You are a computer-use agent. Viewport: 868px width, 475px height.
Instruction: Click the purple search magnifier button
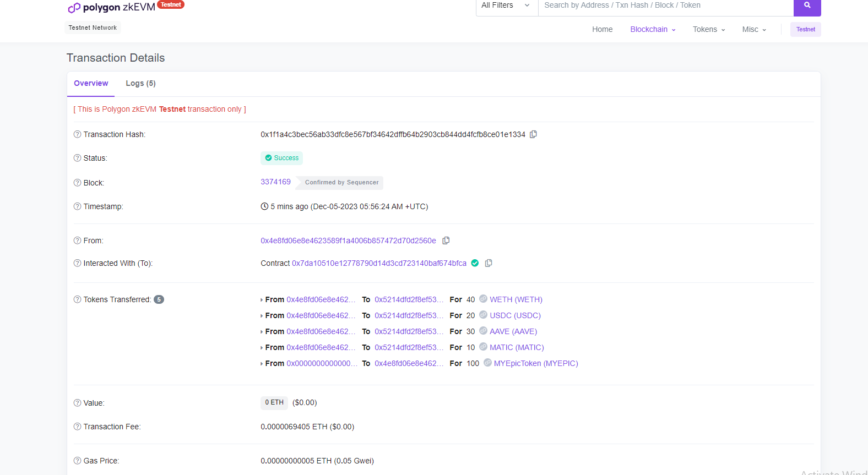pyautogui.click(x=807, y=6)
